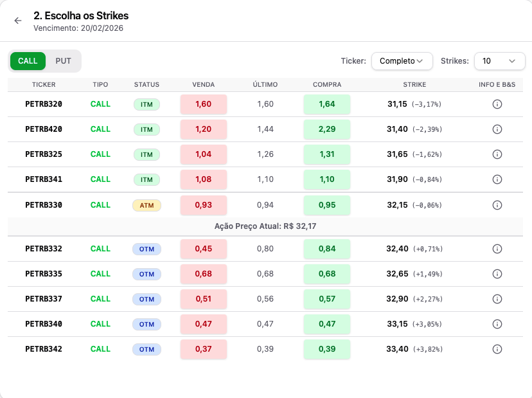Open info icon for PETRB332
This screenshot has width=532, height=398.
click(497, 249)
